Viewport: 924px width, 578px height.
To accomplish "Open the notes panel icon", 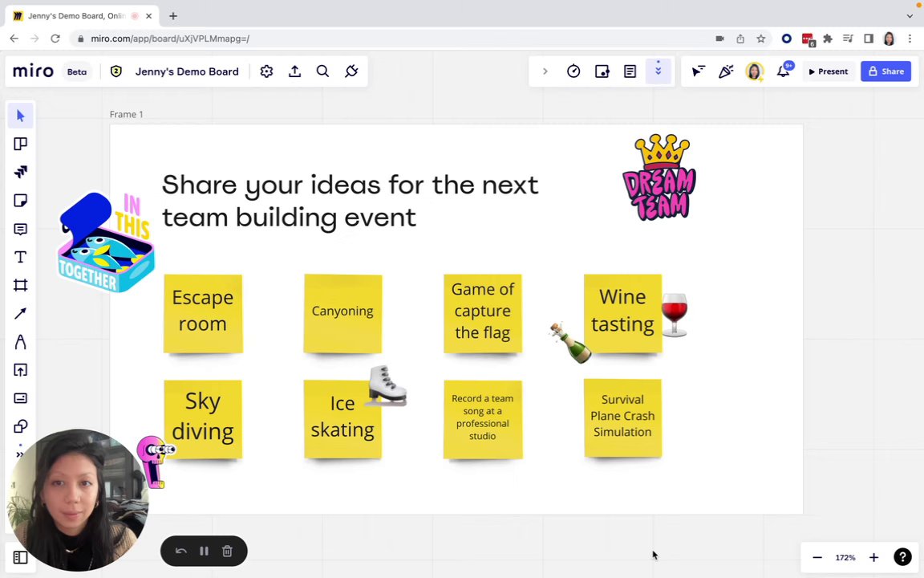I will (630, 71).
